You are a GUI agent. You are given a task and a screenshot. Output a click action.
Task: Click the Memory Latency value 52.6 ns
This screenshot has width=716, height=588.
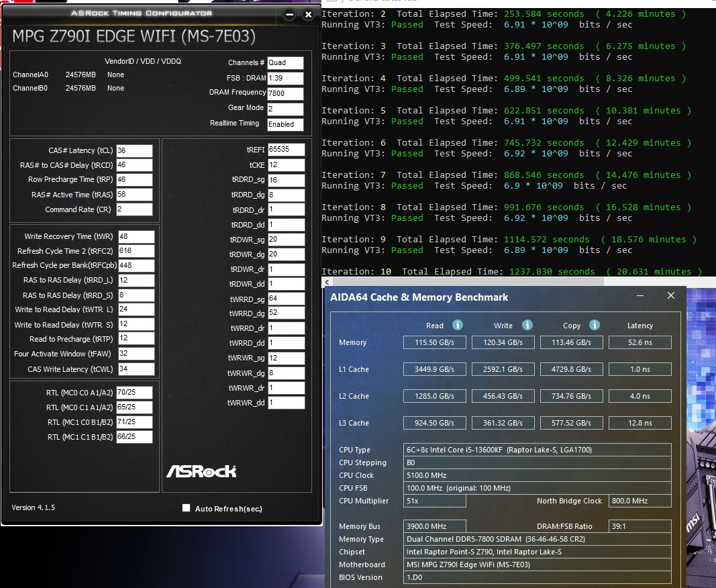(x=640, y=342)
